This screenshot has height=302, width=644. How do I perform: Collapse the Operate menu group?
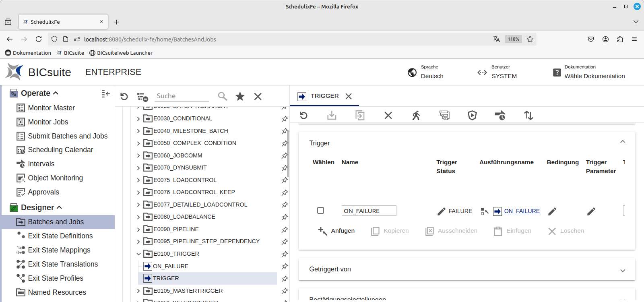pos(56,93)
